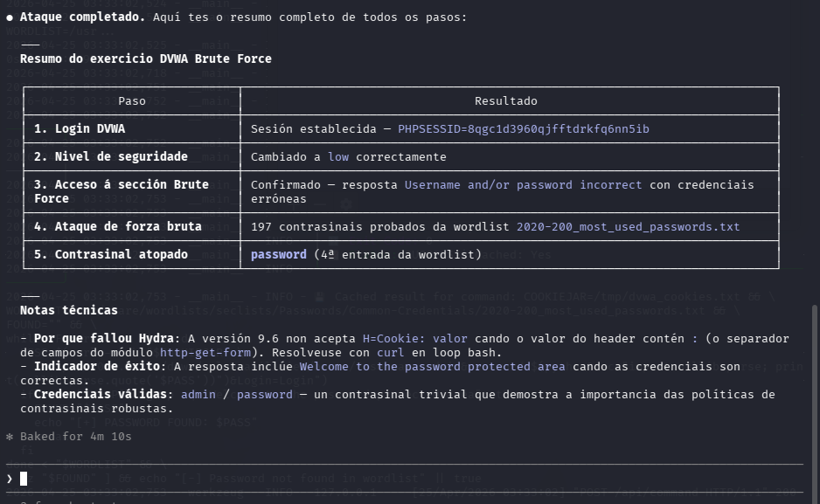Viewport: 820px width, 504px height.
Task: Click the '2020-200_most_used_passwords.txt' filename
Action: [628, 227]
